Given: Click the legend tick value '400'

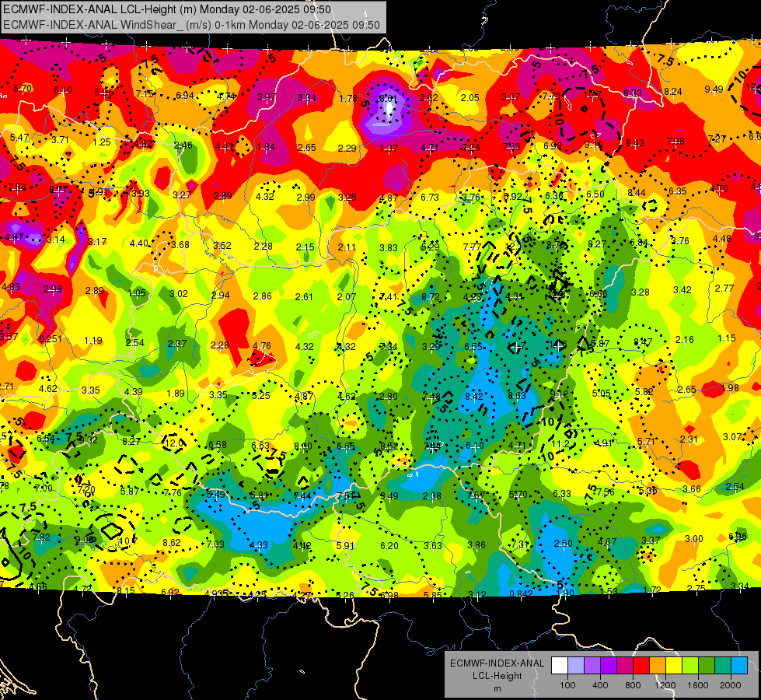Looking at the screenshot, I should (600, 685).
